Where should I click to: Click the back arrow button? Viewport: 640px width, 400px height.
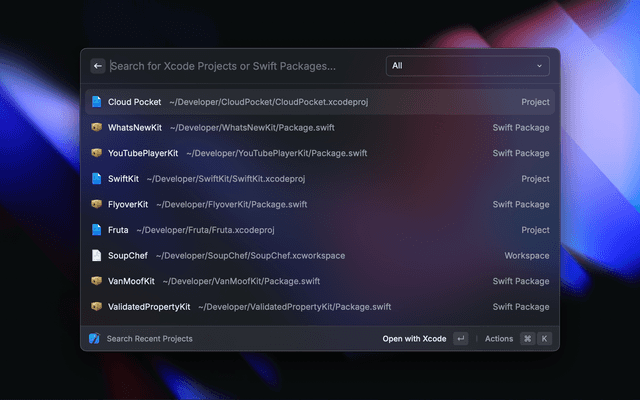[x=98, y=66]
